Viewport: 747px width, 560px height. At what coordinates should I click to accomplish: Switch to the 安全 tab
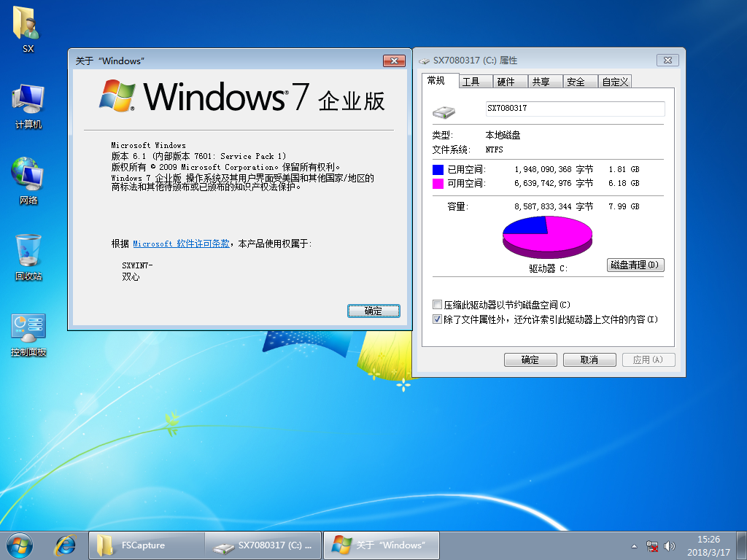pos(580,82)
